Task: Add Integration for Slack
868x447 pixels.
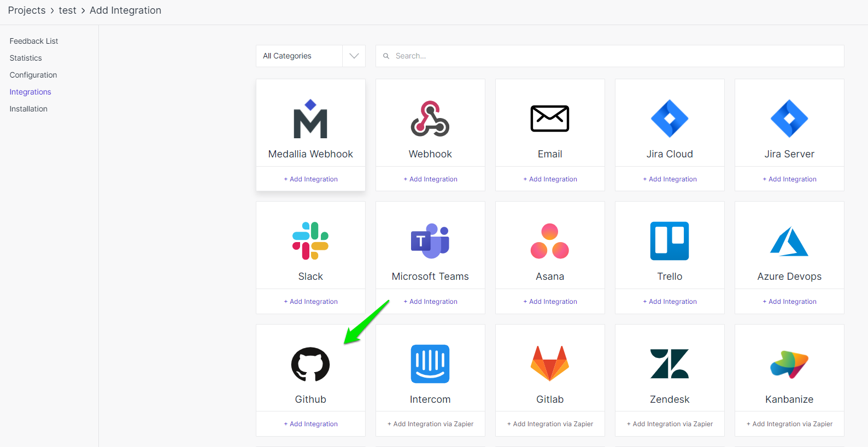Action: point(310,302)
